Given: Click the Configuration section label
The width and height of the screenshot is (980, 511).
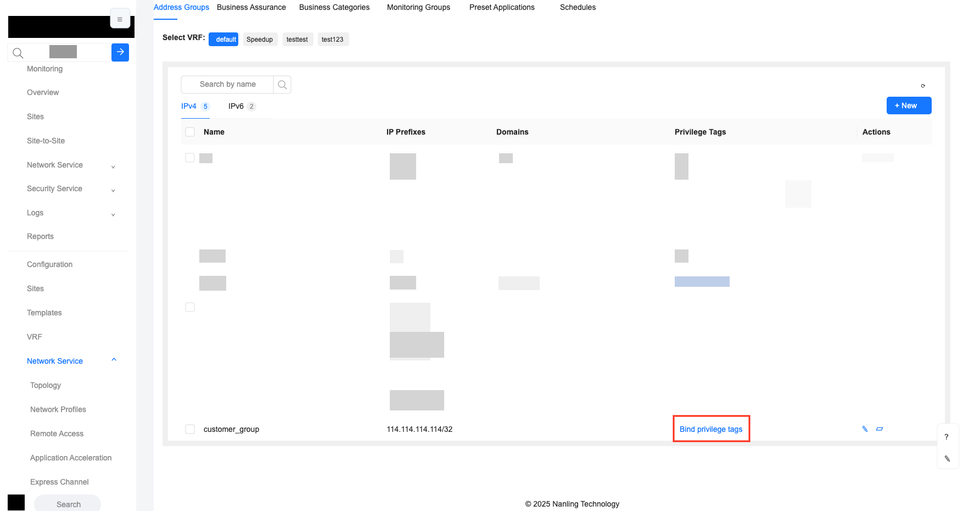Looking at the screenshot, I should [x=49, y=264].
